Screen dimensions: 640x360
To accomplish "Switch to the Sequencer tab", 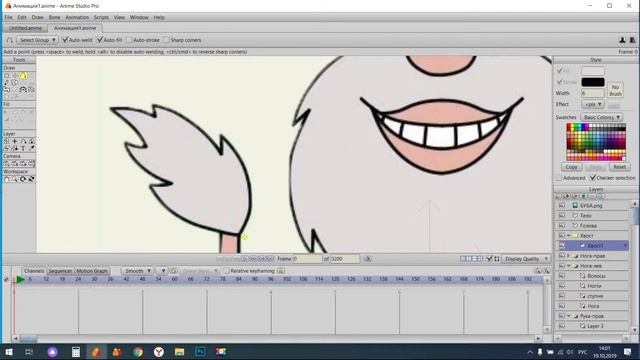I will 60,271.
